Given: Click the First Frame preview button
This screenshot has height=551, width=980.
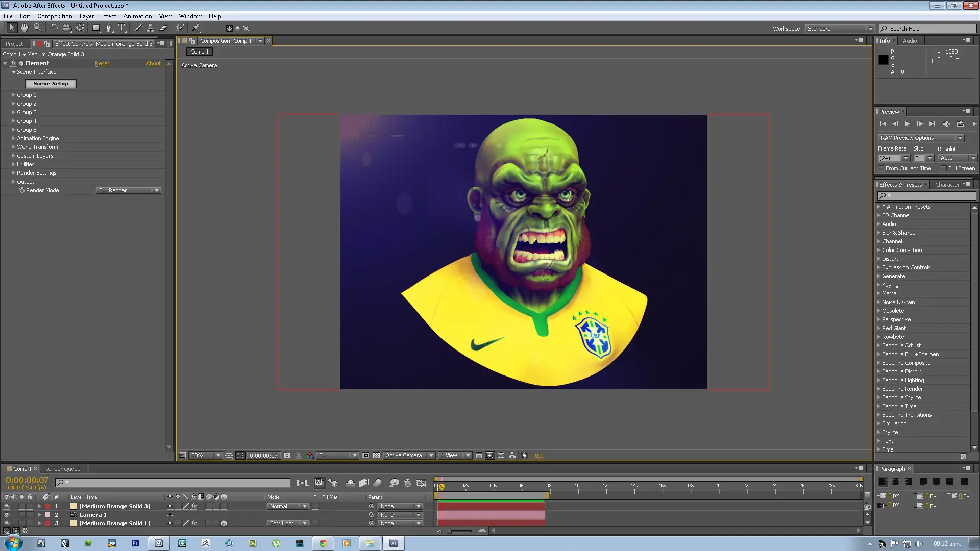Looking at the screenshot, I should click(883, 124).
